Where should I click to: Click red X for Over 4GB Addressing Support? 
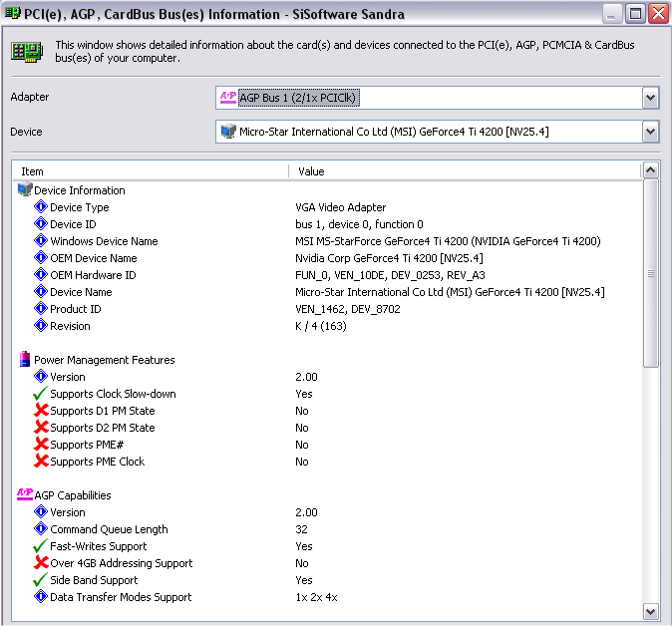point(41,562)
